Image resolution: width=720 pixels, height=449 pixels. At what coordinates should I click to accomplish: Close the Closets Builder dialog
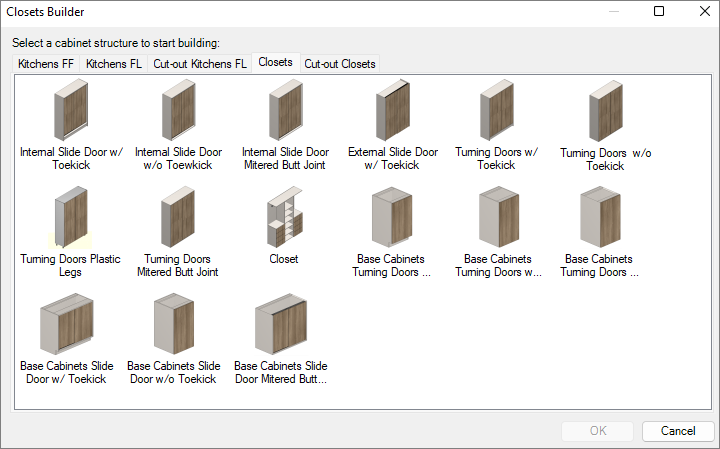[705, 11]
